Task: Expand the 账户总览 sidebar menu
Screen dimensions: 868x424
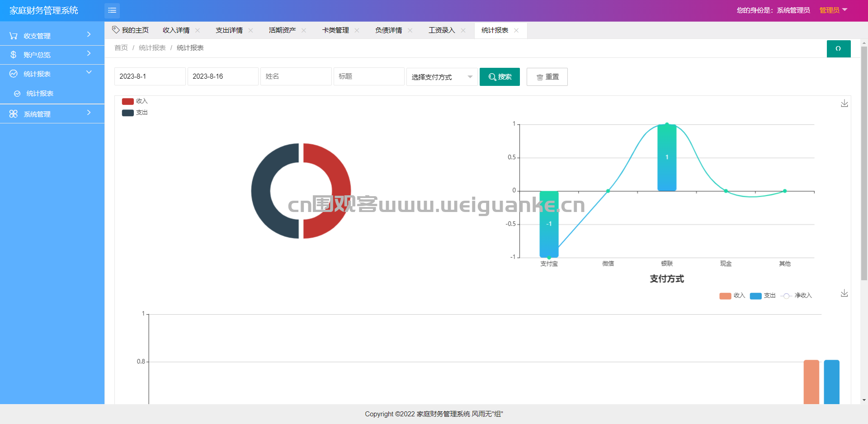Action: 52,55
